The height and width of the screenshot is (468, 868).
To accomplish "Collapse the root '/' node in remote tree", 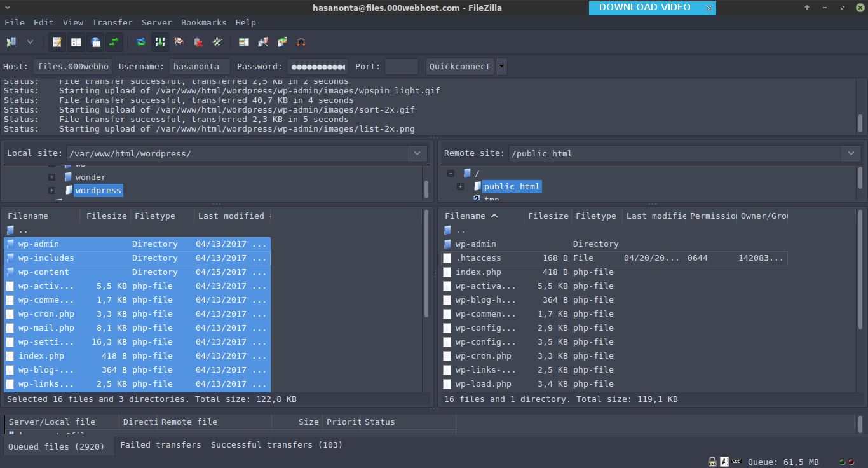I will pos(451,173).
